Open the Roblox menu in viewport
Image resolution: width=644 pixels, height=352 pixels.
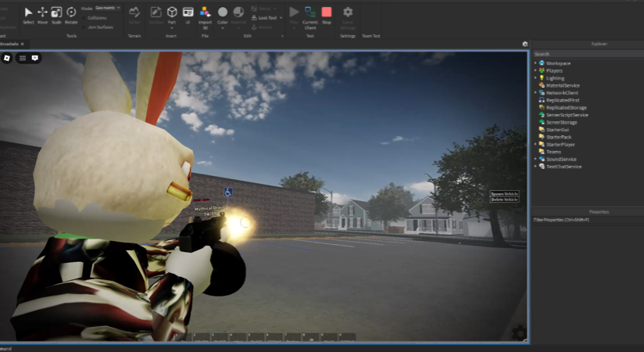[x=6, y=58]
